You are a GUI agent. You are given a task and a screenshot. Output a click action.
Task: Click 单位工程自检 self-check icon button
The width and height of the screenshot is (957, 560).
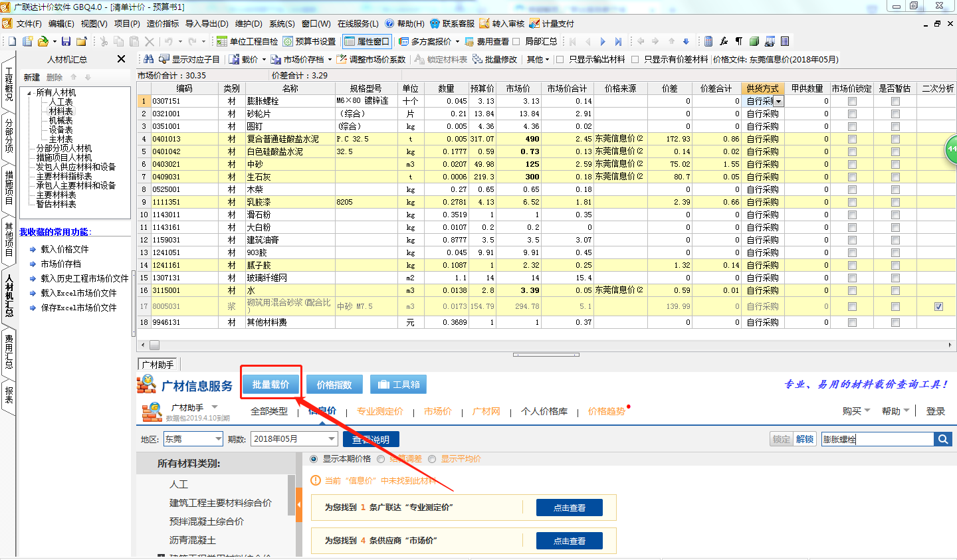click(x=247, y=41)
